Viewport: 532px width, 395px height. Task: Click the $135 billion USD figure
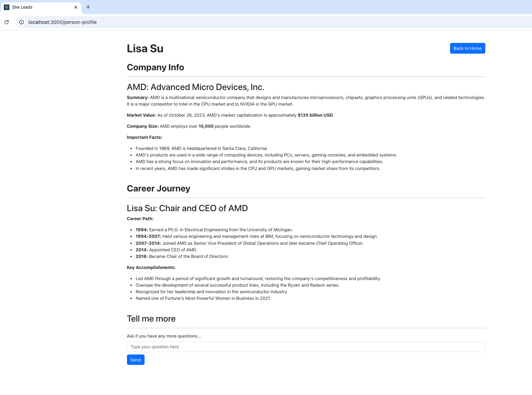[315, 115]
